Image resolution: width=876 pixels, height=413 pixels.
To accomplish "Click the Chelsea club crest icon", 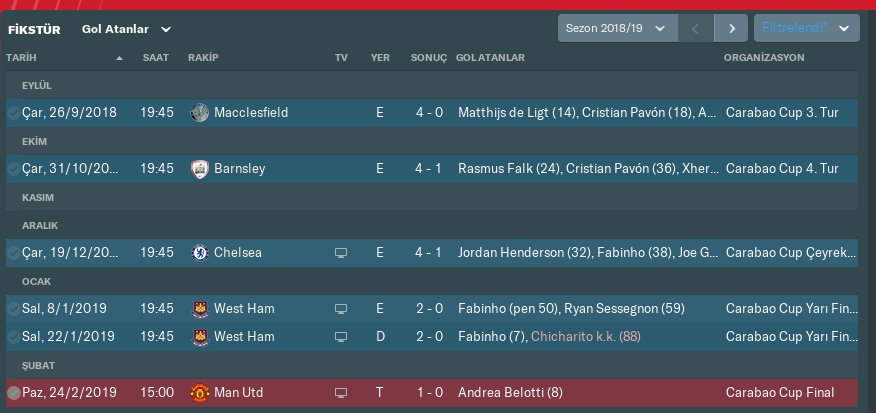I will pyautogui.click(x=199, y=253).
